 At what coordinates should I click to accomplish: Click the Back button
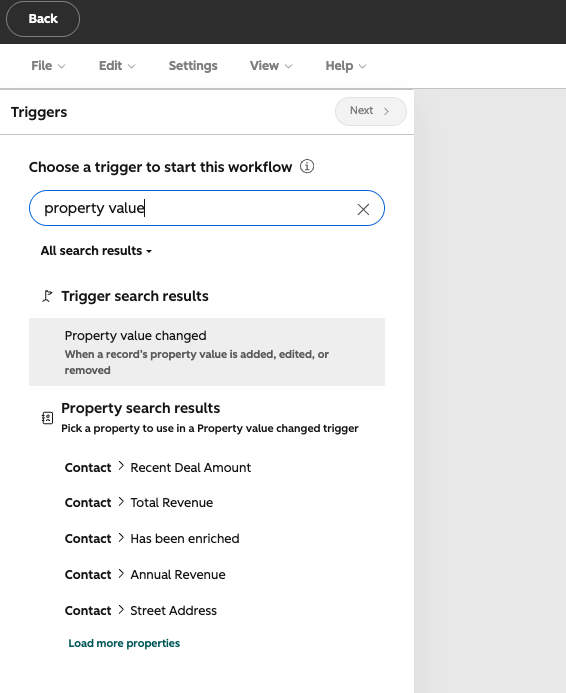pyautogui.click(x=43, y=19)
